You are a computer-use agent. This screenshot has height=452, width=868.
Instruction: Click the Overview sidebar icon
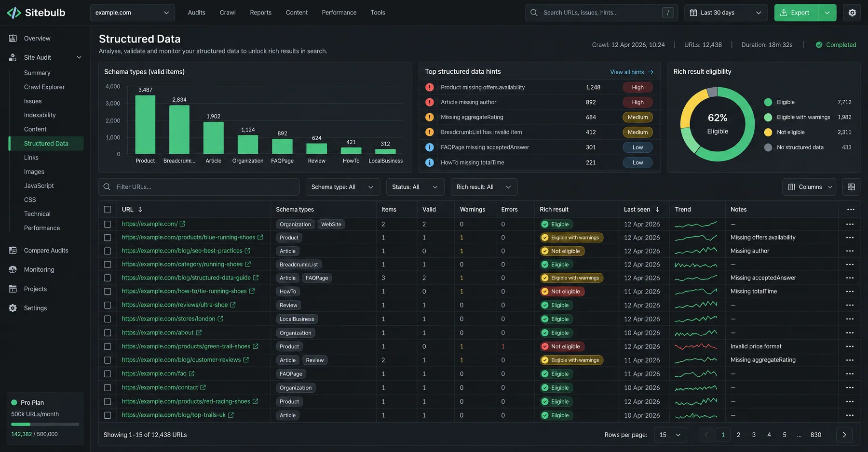[x=13, y=39]
